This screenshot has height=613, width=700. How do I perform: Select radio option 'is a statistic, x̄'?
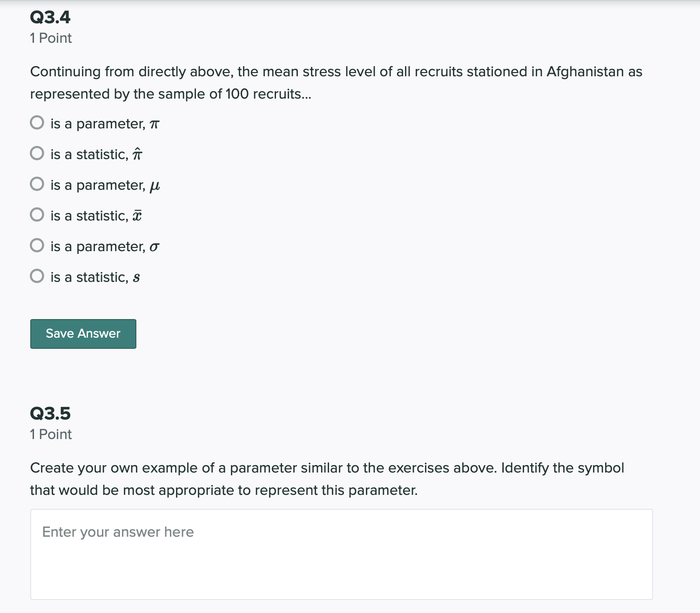pyautogui.click(x=37, y=215)
